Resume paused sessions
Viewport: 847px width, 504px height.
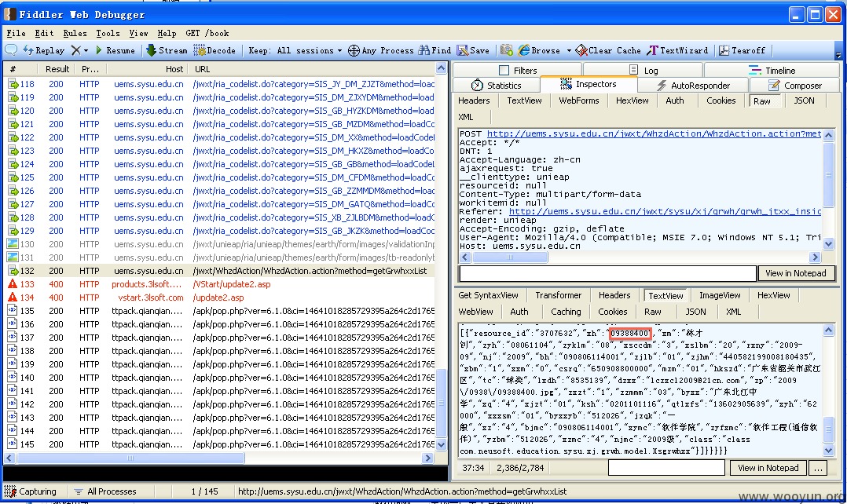(115, 50)
